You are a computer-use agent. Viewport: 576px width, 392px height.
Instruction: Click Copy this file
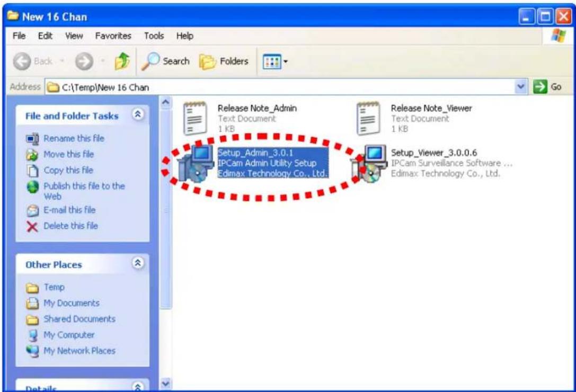coord(68,170)
